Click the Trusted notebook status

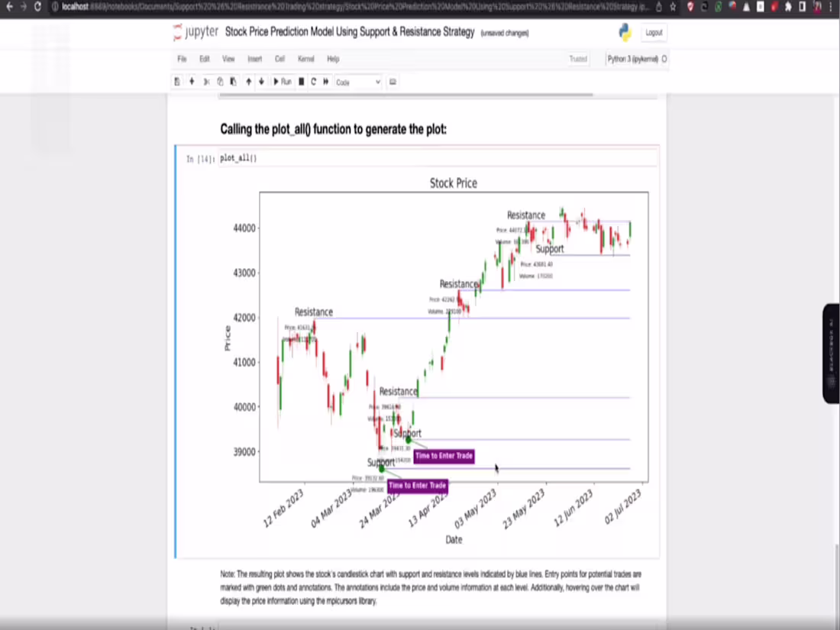(x=578, y=59)
